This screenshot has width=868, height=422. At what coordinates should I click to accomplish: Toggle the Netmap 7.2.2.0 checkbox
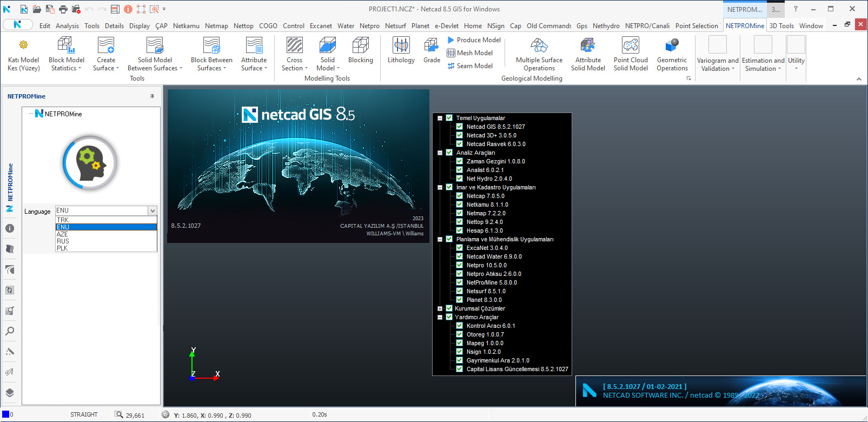point(459,213)
